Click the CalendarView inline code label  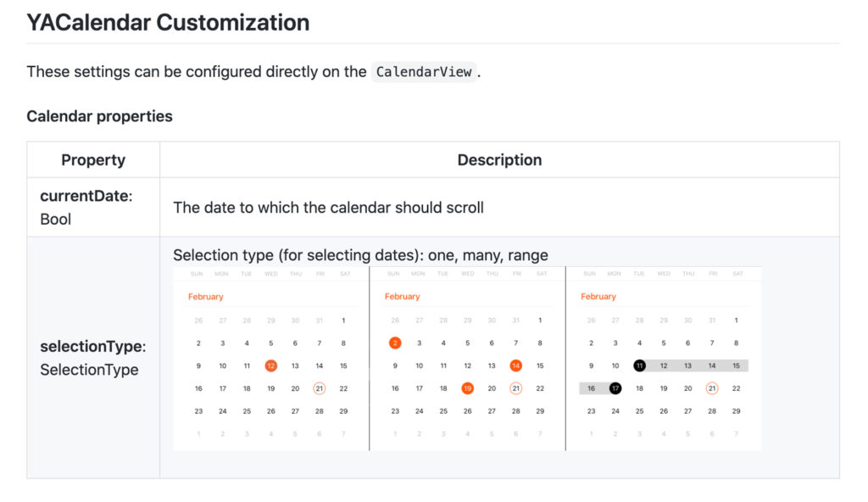(x=424, y=72)
